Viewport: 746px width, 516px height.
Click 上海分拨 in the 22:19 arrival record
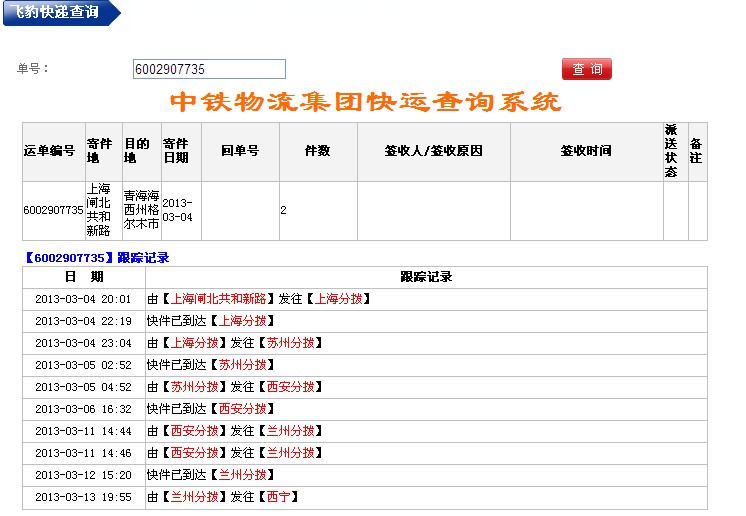click(x=244, y=321)
